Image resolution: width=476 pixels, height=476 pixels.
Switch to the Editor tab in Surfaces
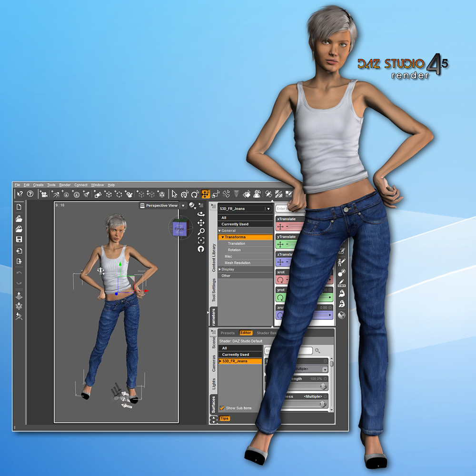246,333
